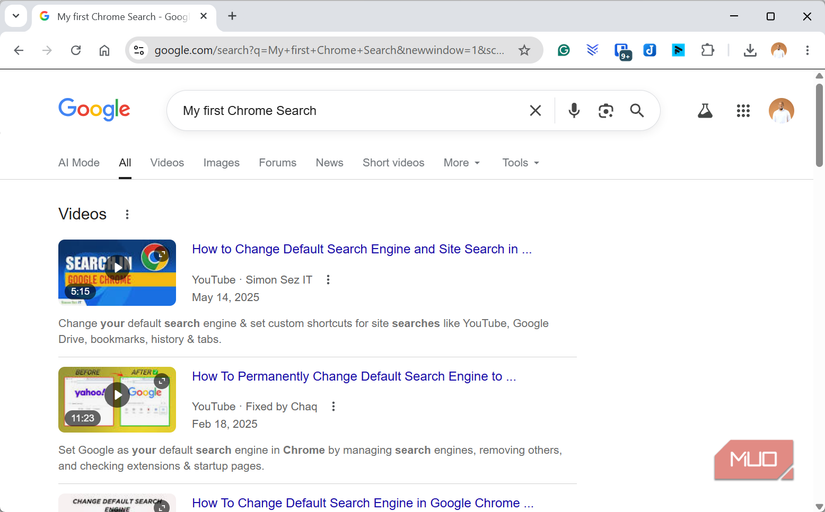Open Google account avatar on page
Viewport: 825px width, 512px height.
tap(781, 111)
